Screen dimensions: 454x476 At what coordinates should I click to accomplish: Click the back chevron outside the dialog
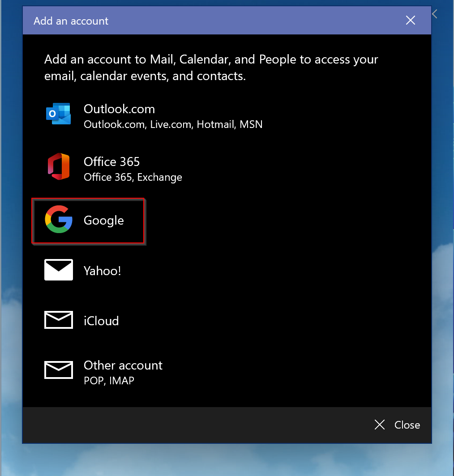pyautogui.click(x=434, y=14)
